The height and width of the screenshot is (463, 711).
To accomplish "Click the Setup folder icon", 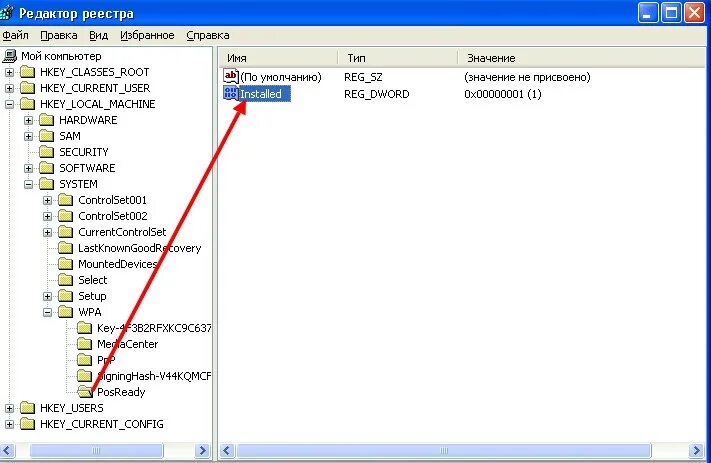I will [66, 296].
